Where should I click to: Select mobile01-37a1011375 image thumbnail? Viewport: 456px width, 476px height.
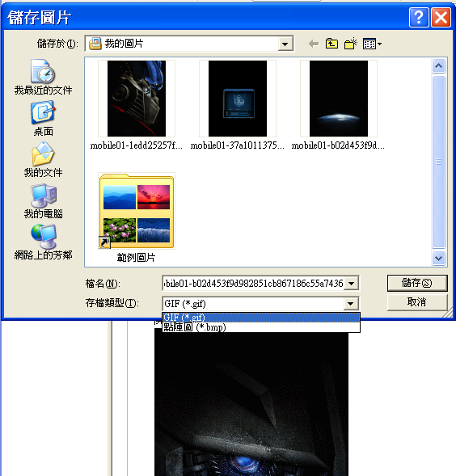point(237,99)
